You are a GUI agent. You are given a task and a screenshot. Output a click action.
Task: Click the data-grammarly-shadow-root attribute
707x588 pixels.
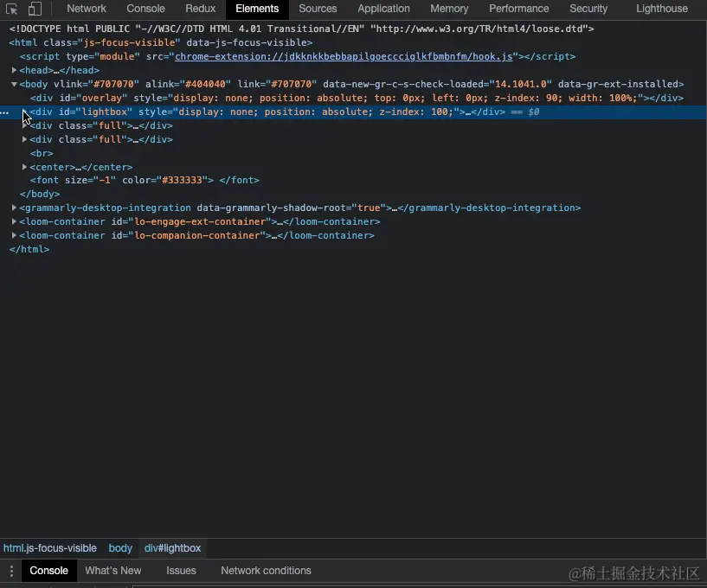[292, 208]
